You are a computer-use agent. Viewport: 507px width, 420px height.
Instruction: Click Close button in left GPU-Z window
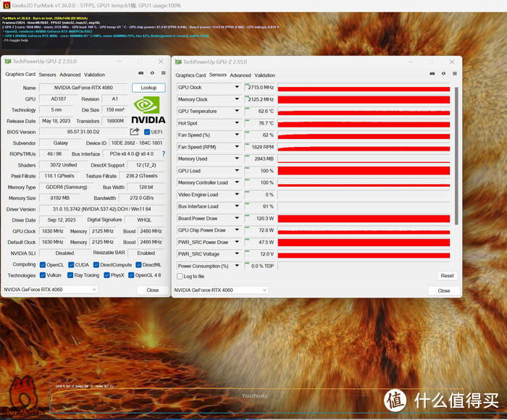click(x=152, y=290)
